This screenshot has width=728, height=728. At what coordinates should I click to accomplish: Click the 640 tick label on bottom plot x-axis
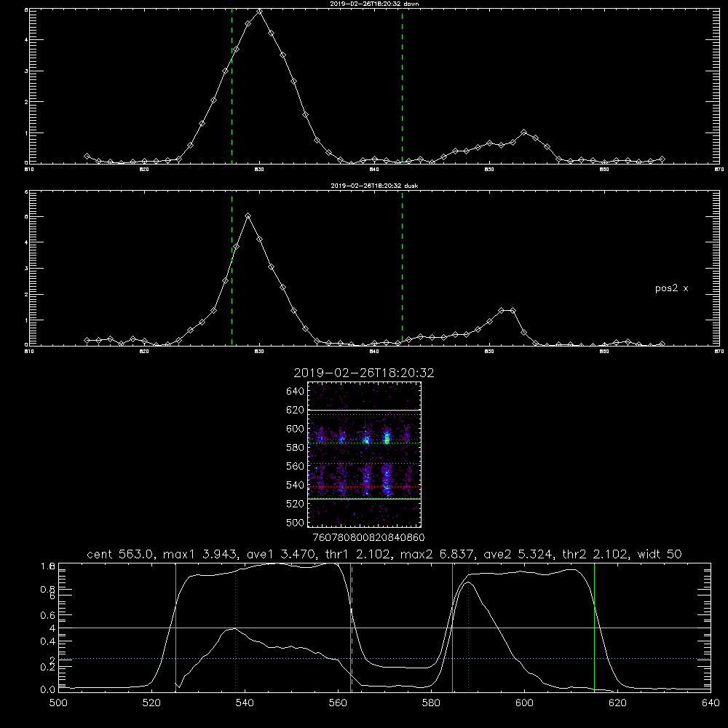711,703
